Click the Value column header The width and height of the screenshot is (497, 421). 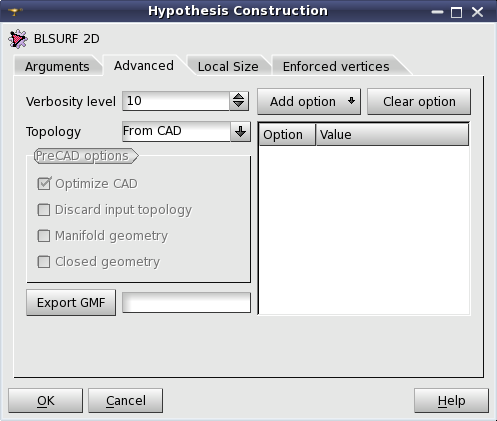click(x=392, y=135)
